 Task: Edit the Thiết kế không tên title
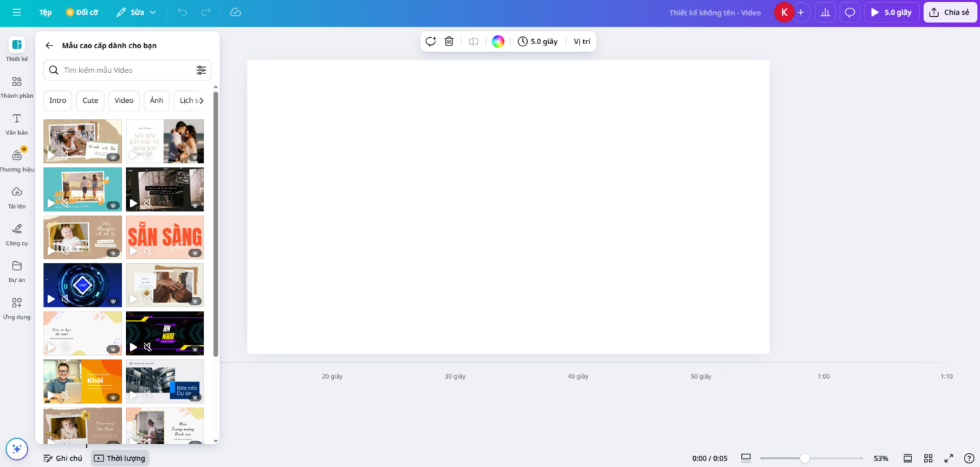coord(715,13)
